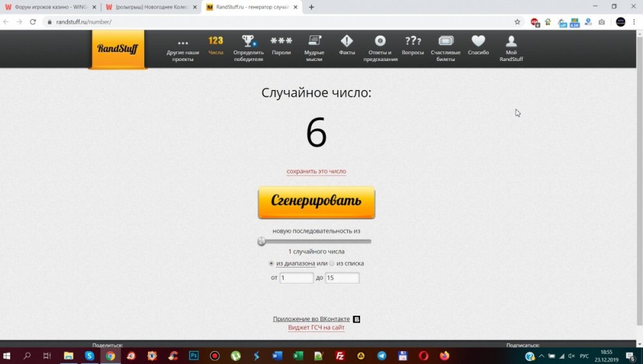
Task: Click the 'сохранить это число' link
Action: tap(316, 172)
